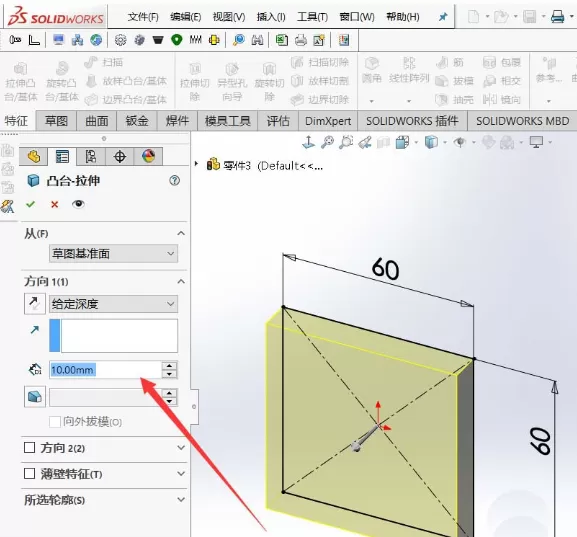
Task: Expand the 方向 2 section chevron
Action: click(181, 448)
